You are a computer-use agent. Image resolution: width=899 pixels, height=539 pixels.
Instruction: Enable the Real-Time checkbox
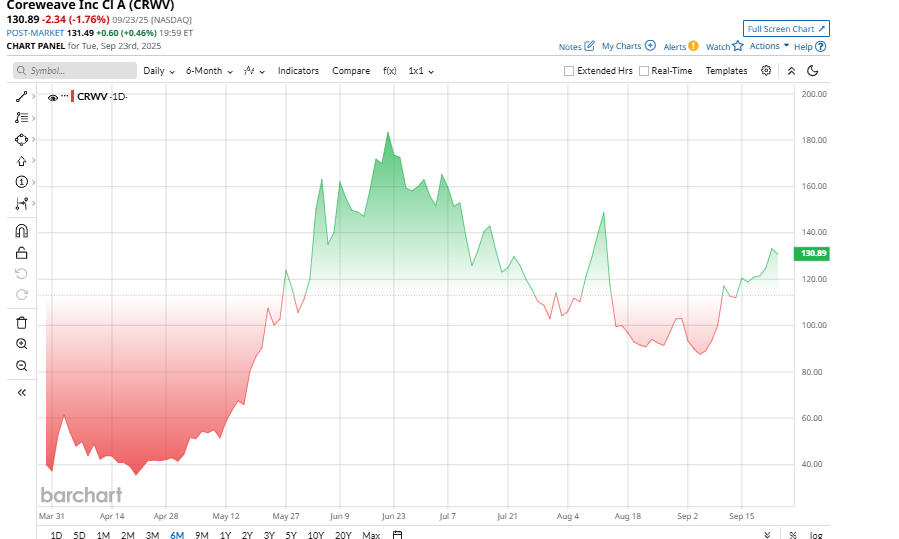click(644, 71)
